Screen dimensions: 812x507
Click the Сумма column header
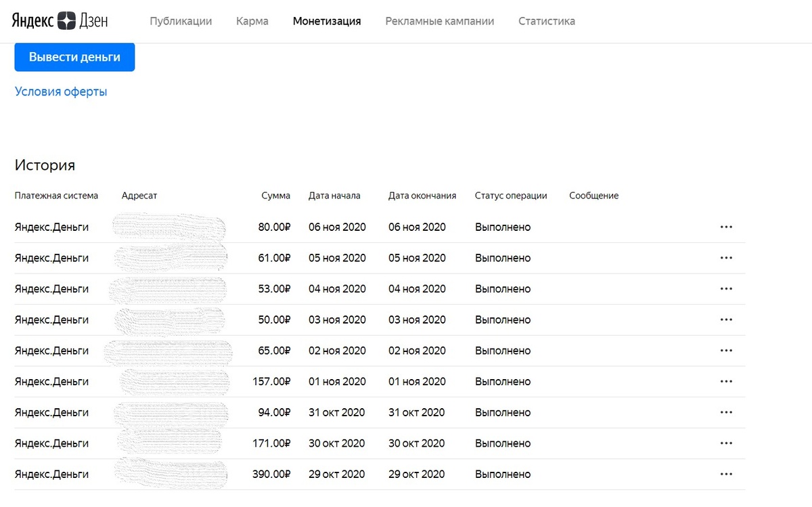(275, 195)
